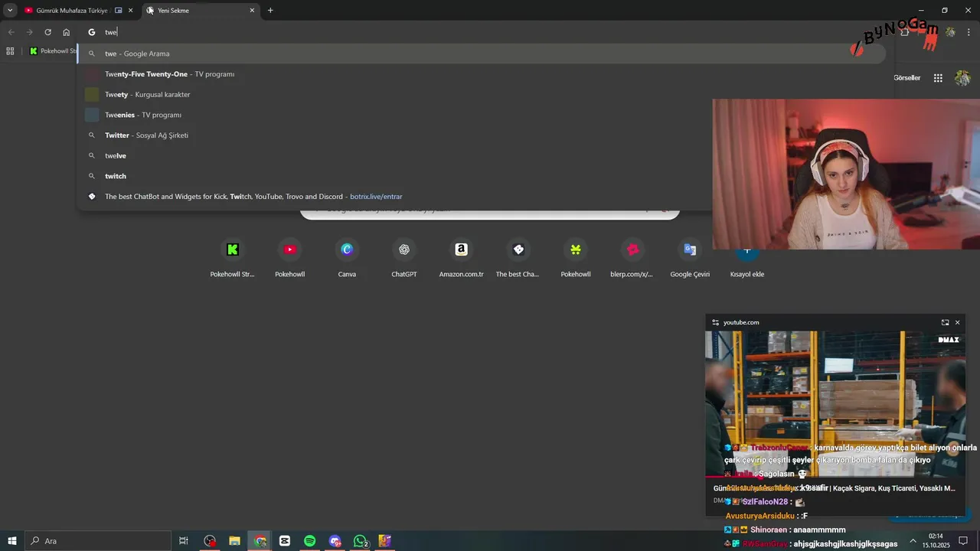Image resolution: width=980 pixels, height=551 pixels.
Task: Open the tab search dropdown arrow
Action: click(10, 10)
